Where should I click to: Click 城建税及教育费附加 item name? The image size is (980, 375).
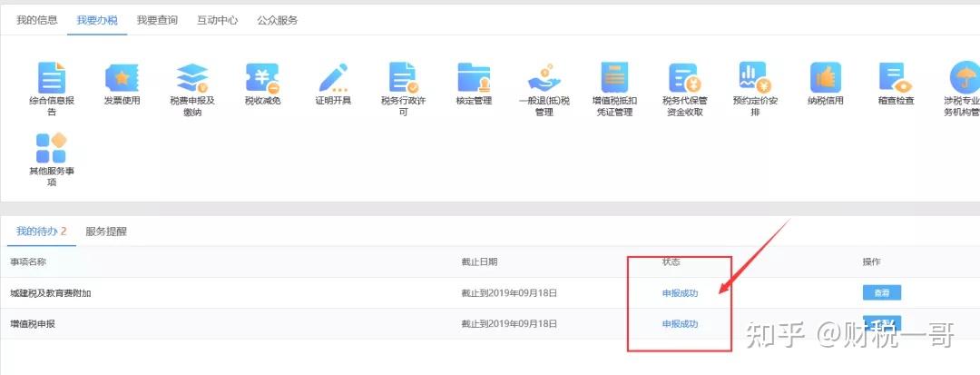click(x=51, y=293)
